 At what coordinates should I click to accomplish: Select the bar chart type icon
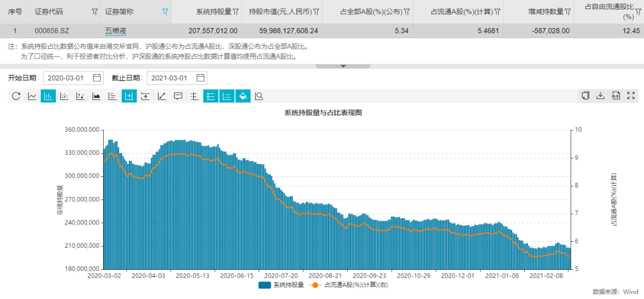(x=48, y=96)
